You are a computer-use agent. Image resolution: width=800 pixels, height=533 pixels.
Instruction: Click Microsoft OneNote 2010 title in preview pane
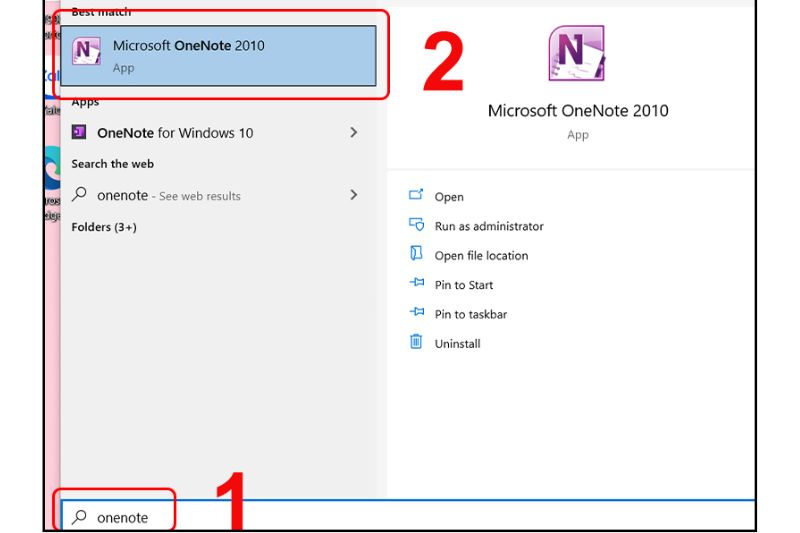[578, 111]
